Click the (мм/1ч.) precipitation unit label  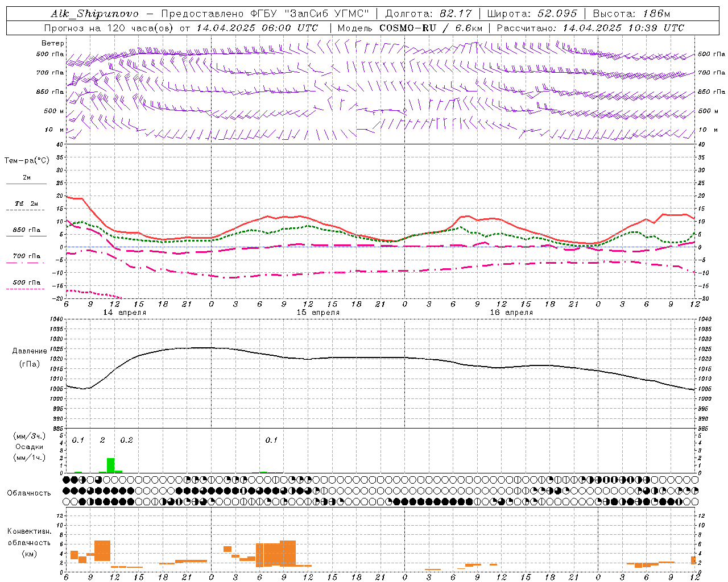(x=30, y=458)
